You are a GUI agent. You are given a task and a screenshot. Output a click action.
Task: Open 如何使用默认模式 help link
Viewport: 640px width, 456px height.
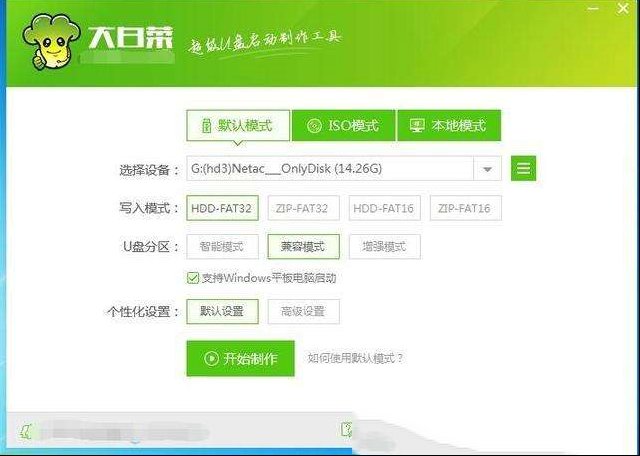coord(355,358)
